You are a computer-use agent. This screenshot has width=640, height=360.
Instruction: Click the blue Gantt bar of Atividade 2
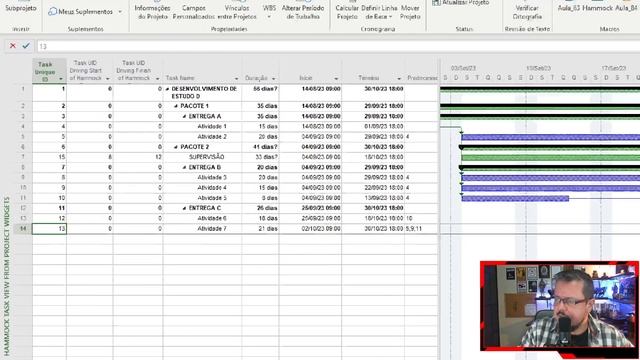pyautogui.click(x=550, y=137)
